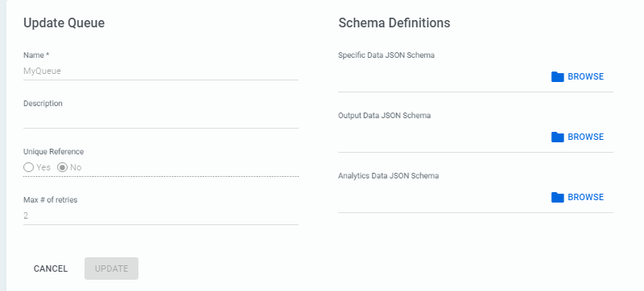Click the Max # of retries label
The image size is (644, 291).
[x=50, y=200]
